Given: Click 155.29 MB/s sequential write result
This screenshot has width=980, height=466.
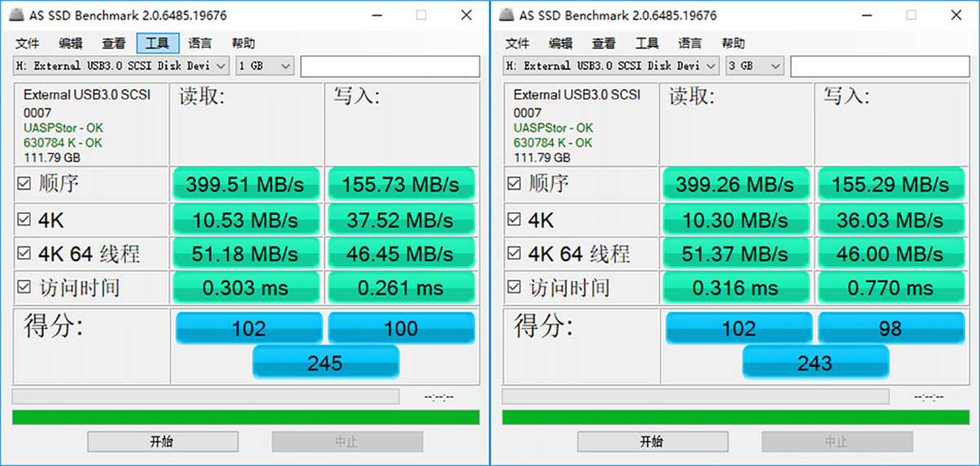Looking at the screenshot, I should (891, 184).
